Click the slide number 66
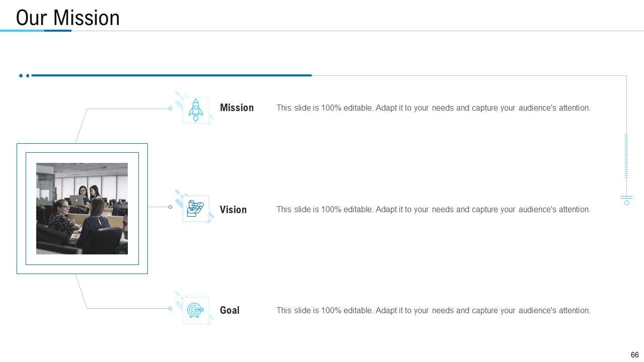Viewport: 644px width, 362px height. [634, 355]
